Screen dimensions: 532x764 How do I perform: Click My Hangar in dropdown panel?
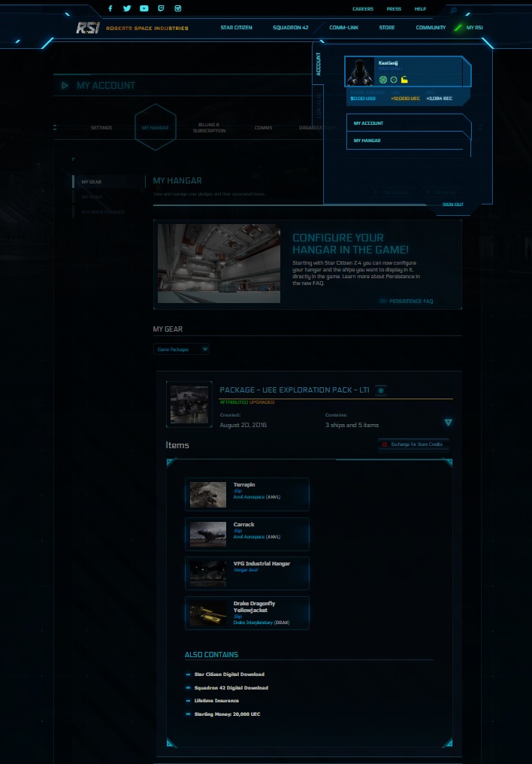[408, 141]
